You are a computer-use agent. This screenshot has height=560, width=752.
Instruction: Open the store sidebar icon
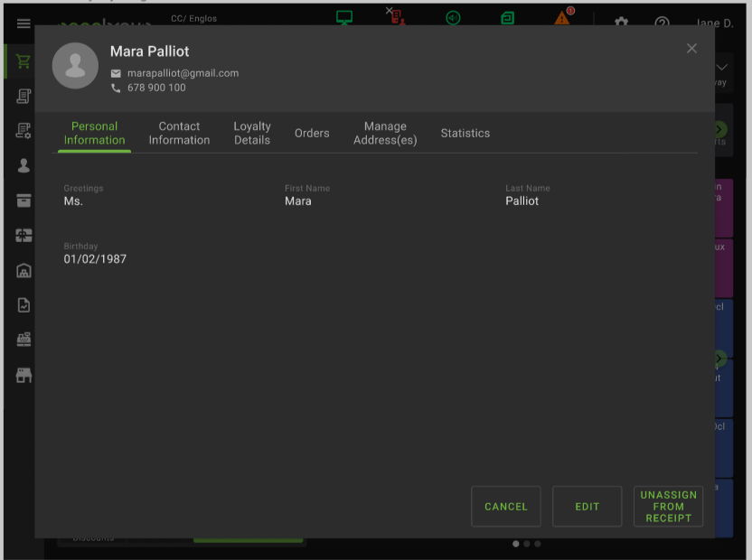(23, 375)
